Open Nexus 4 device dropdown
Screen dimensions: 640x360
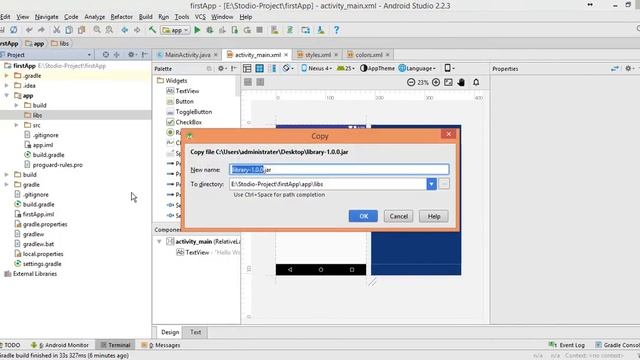[x=316, y=69]
